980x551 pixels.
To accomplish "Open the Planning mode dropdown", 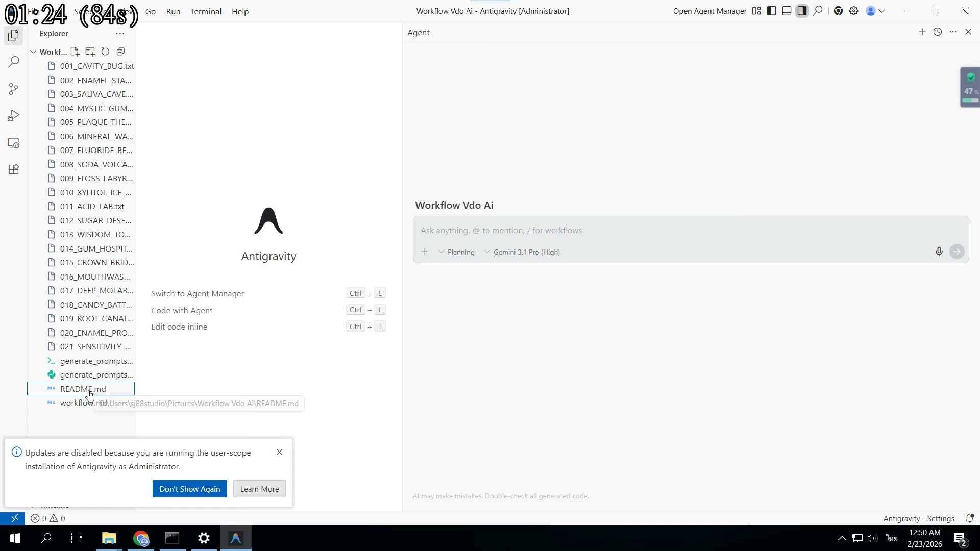I will point(457,252).
